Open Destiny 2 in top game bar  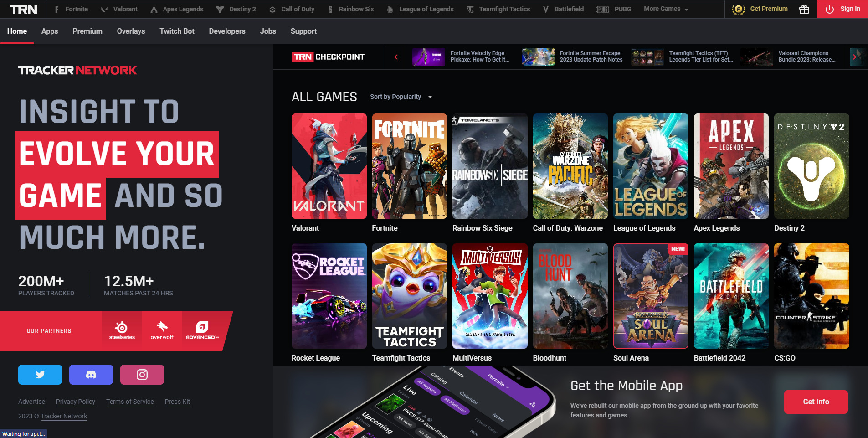236,9
